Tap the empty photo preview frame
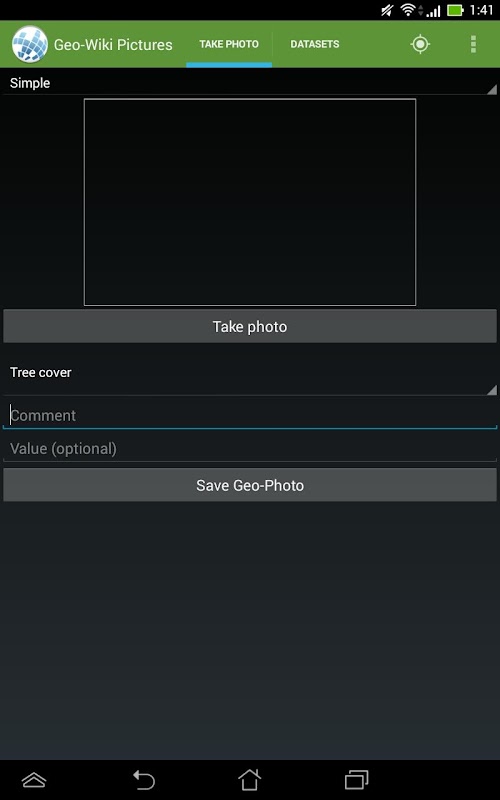Viewport: 500px width, 800px height. (250, 202)
